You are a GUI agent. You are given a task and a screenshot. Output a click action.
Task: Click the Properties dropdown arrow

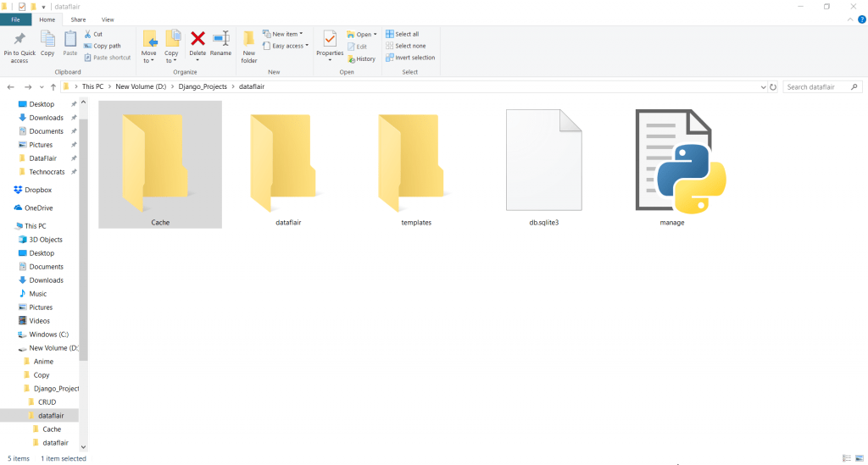330,60
